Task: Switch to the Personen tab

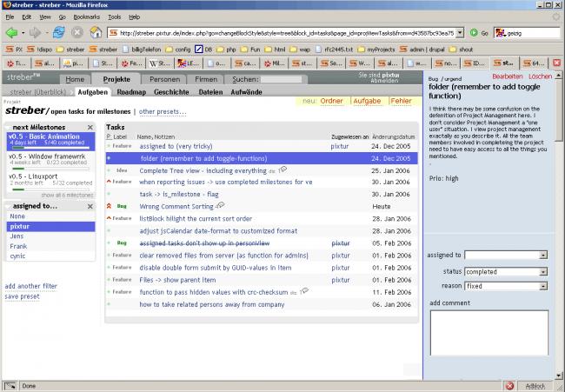Action: pos(164,79)
